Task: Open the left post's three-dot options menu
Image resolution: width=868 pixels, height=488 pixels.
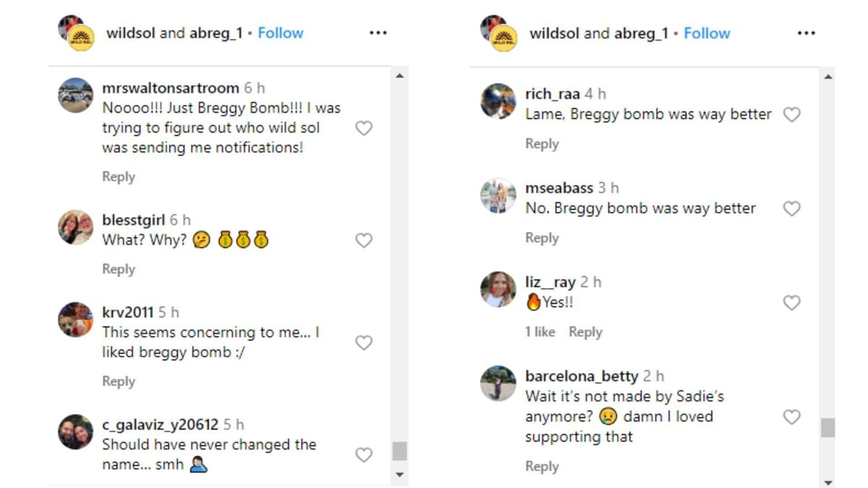Action: click(378, 33)
